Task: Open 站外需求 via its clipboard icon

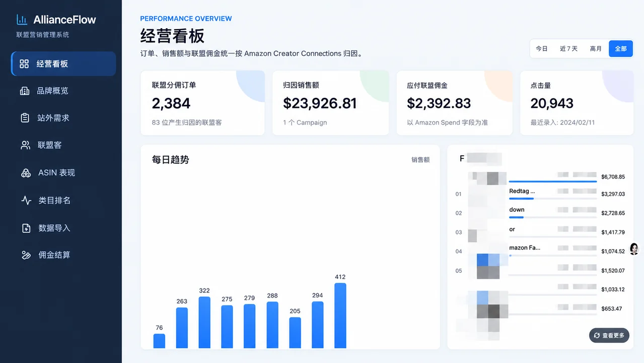Action: click(25, 118)
